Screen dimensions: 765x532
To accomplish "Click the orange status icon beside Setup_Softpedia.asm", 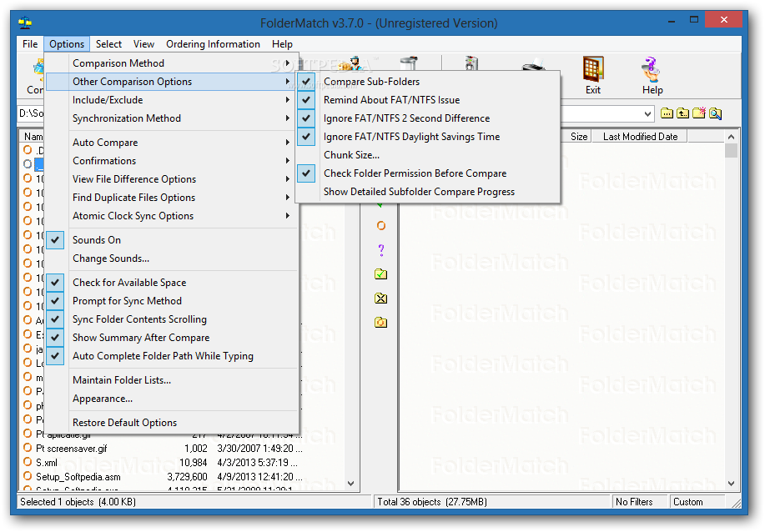I will pos(28,476).
